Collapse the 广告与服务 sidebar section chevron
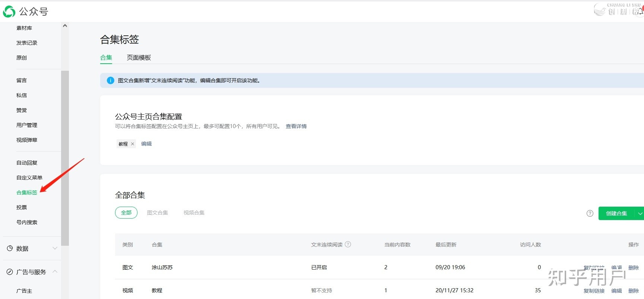The width and height of the screenshot is (644, 299). [x=55, y=271]
